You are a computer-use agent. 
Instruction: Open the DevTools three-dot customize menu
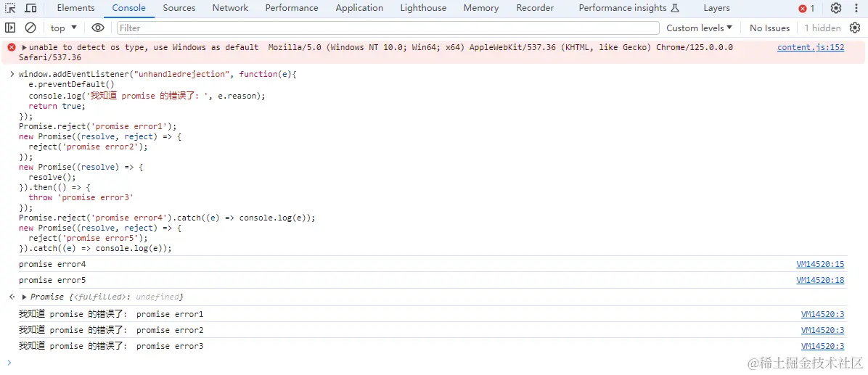click(857, 8)
